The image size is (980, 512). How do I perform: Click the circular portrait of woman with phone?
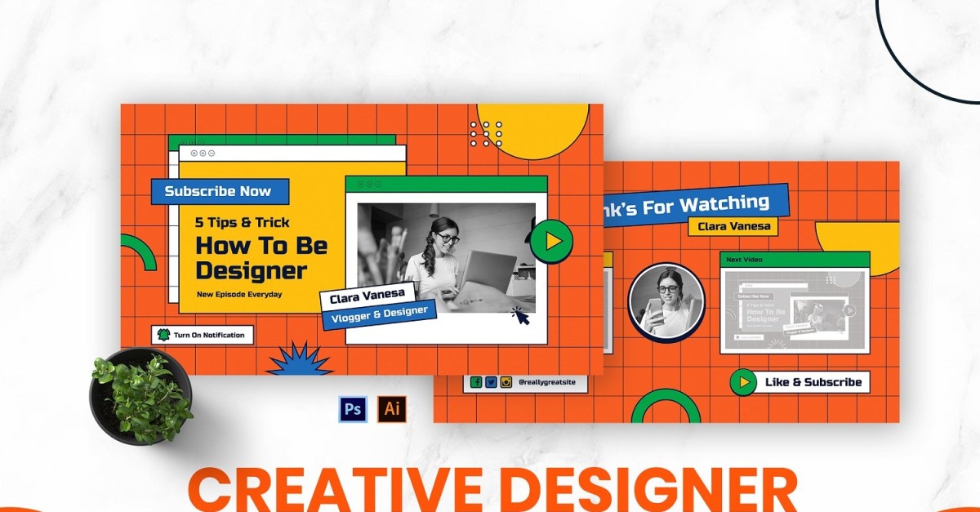[666, 301]
